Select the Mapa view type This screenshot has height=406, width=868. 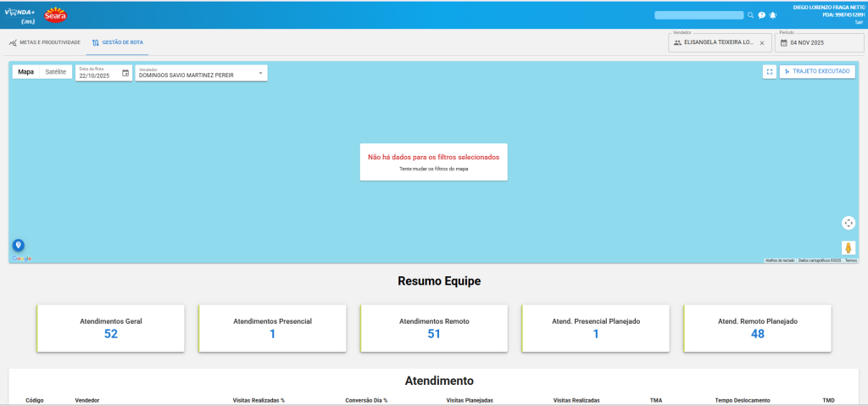26,72
